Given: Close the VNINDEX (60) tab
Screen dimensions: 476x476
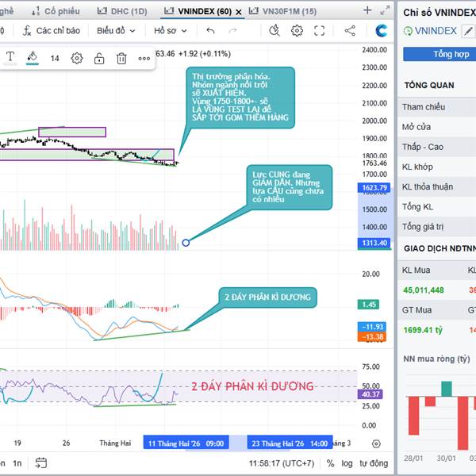Looking at the screenshot, I should tap(239, 12).
